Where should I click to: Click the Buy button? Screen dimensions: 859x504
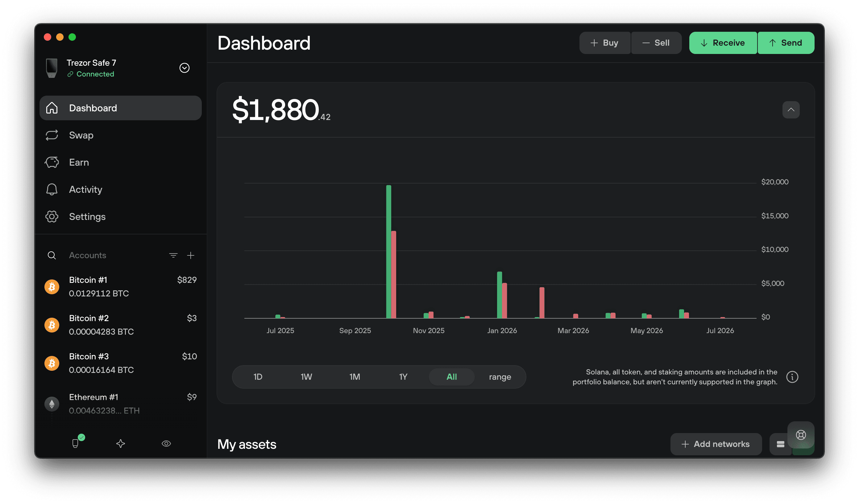click(x=605, y=43)
